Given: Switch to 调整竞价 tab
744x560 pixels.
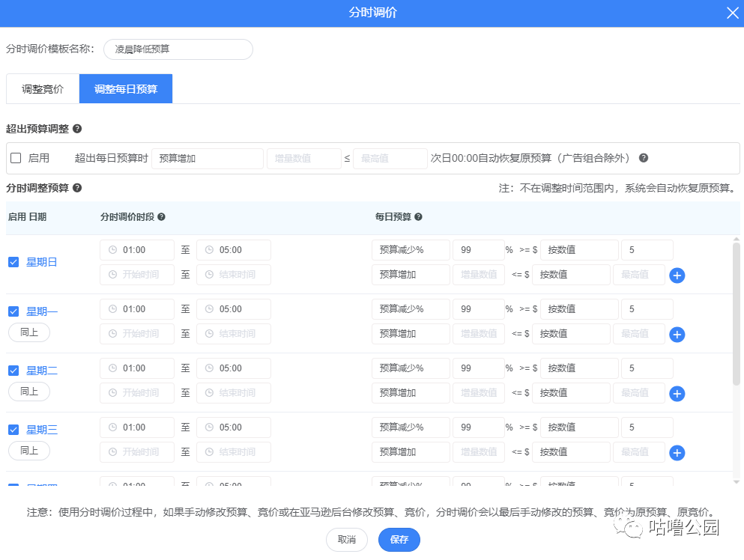Looking at the screenshot, I should tap(43, 88).
